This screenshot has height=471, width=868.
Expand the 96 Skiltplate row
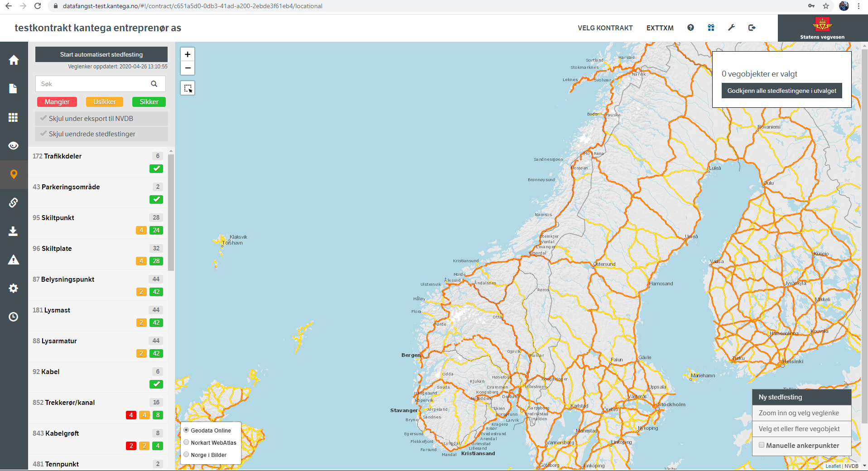pos(98,255)
